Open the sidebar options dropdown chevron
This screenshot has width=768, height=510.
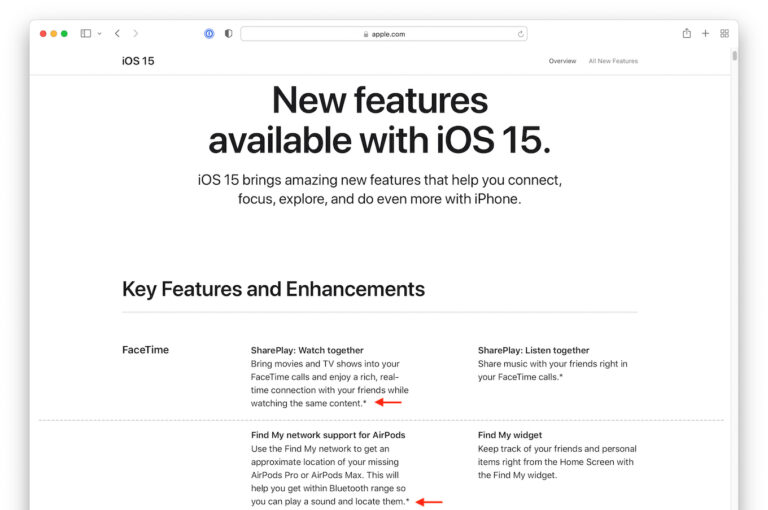pyautogui.click(x=99, y=34)
